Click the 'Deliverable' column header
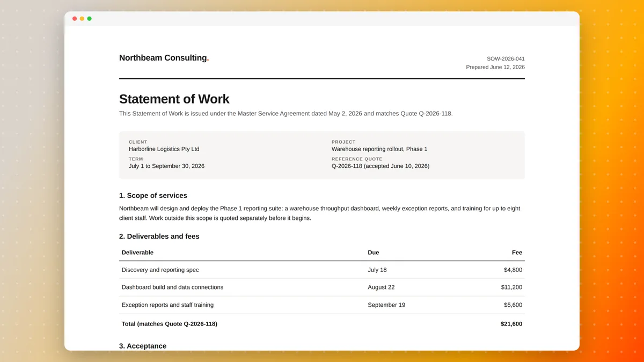 point(137,253)
